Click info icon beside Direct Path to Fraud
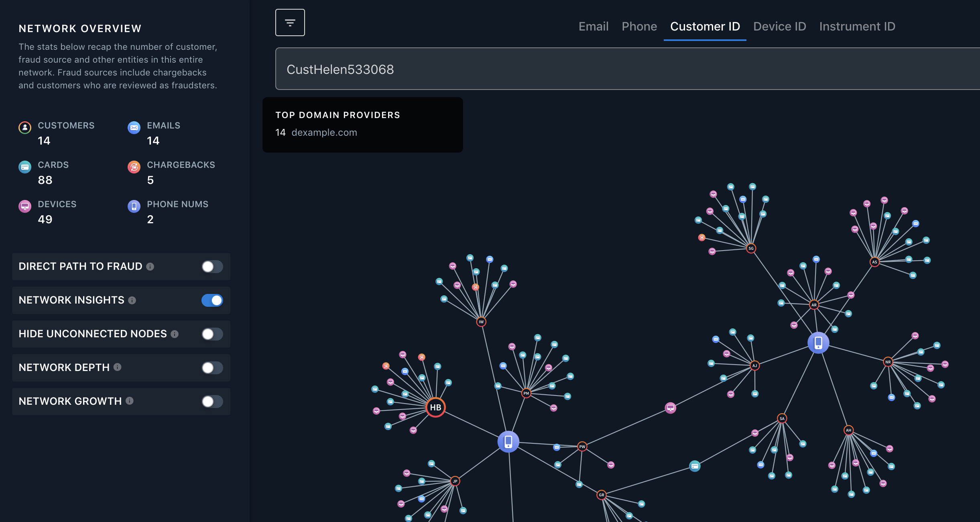 (150, 267)
